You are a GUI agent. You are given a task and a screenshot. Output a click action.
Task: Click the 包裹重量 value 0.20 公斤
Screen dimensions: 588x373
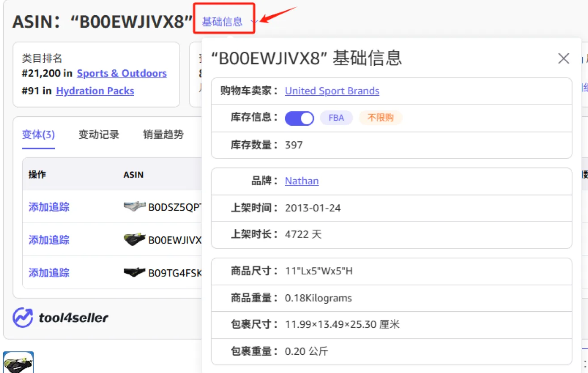pos(306,352)
